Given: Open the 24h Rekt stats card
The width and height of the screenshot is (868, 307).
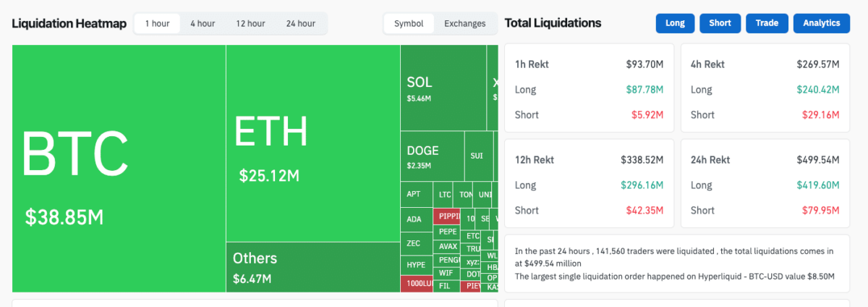Looking at the screenshot, I should point(765,184).
